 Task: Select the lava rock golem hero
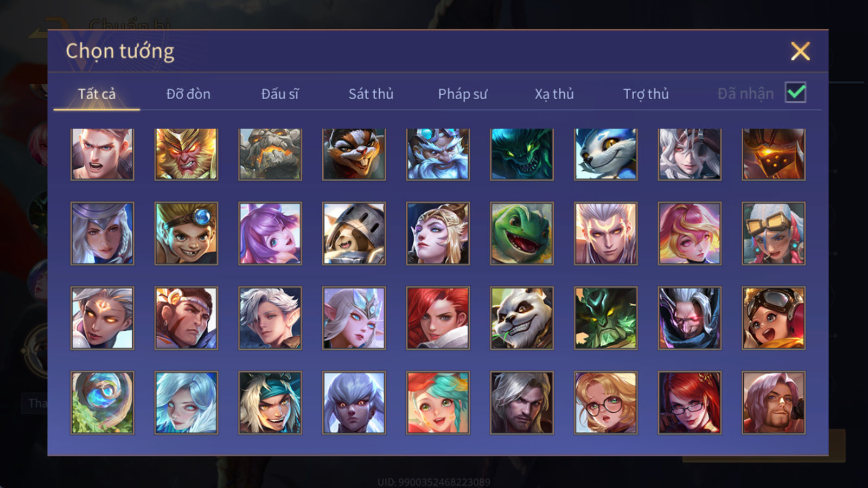click(270, 154)
